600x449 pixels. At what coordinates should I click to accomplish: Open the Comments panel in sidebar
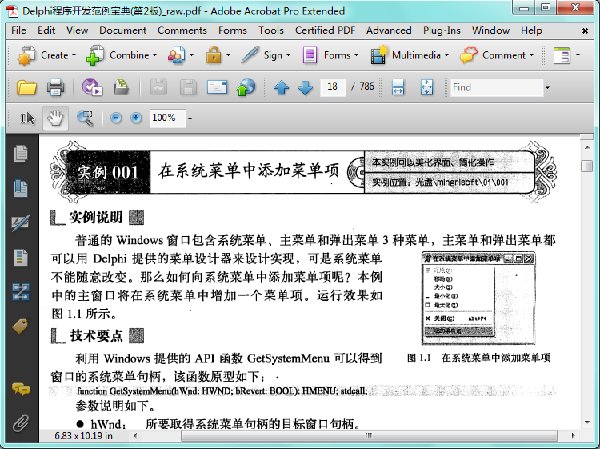pos(21,389)
